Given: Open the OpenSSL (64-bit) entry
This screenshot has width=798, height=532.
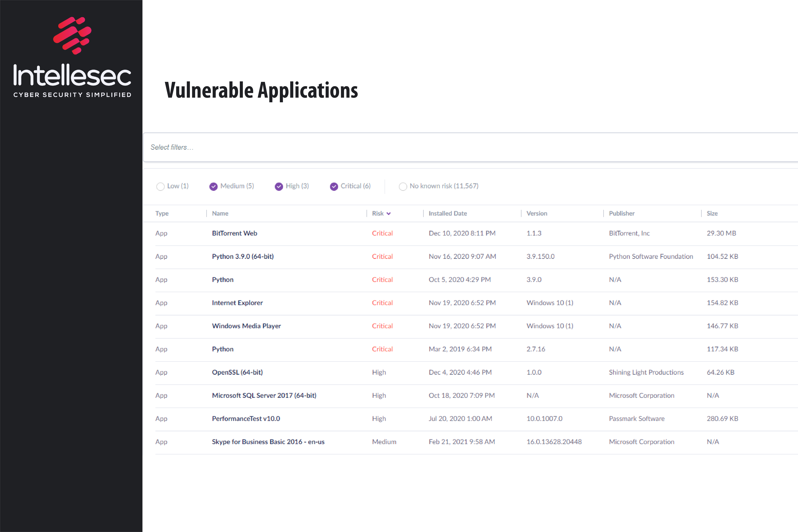Looking at the screenshot, I should [237, 373].
